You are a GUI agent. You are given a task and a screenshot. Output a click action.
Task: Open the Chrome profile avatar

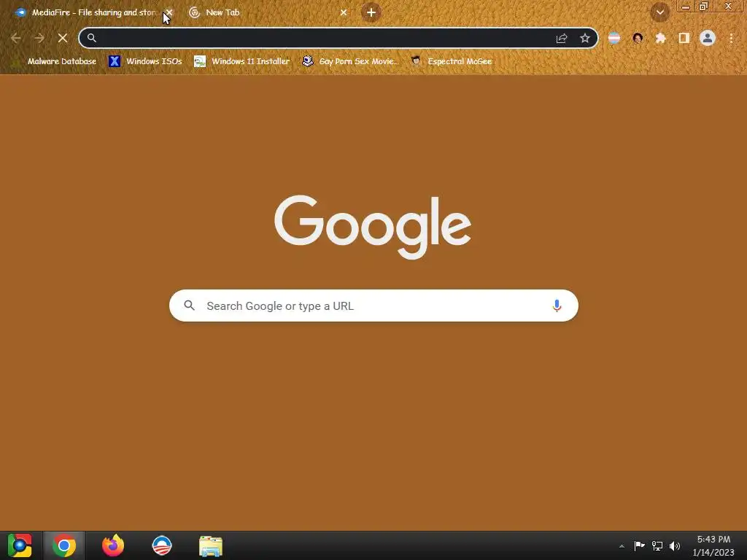(x=708, y=38)
